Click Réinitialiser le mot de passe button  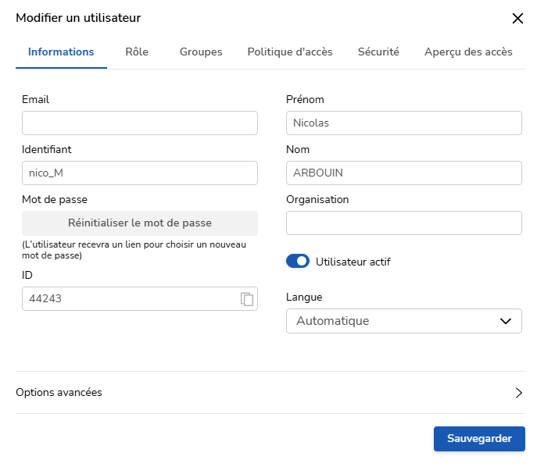[x=140, y=223]
